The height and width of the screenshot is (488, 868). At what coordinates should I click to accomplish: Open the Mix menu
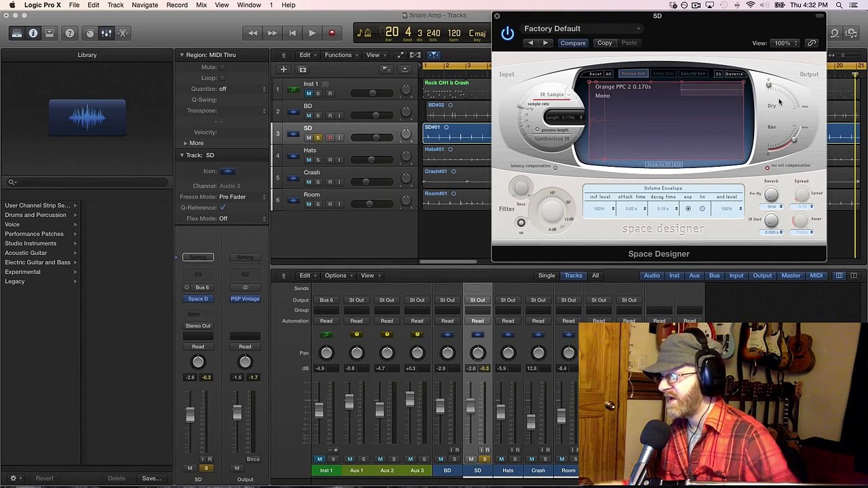(x=201, y=5)
